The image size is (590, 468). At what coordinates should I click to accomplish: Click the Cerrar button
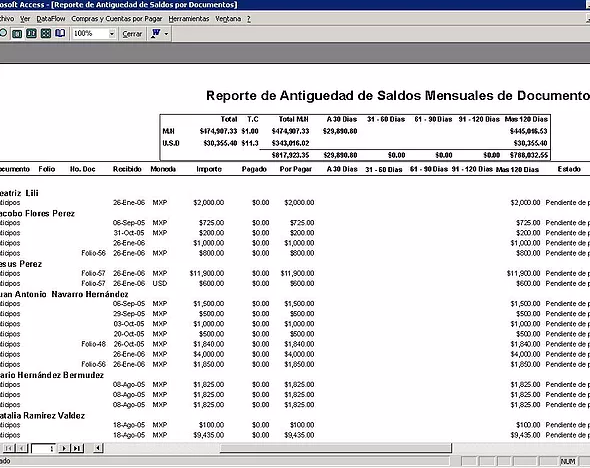coord(132,34)
